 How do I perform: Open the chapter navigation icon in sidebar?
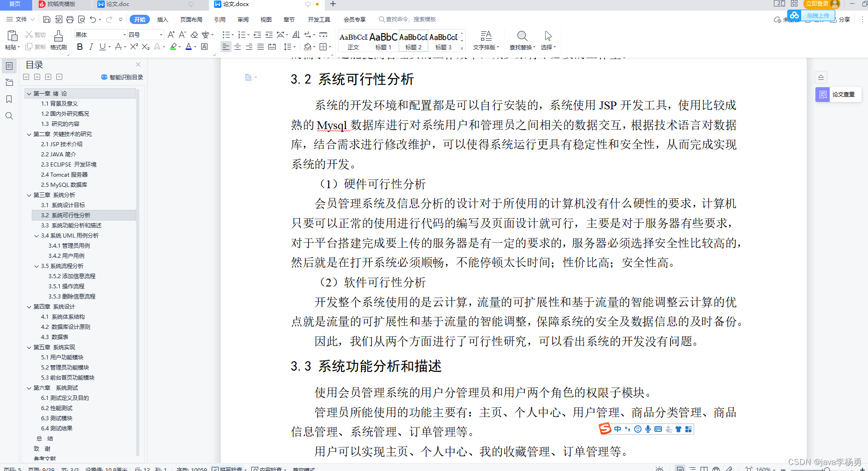coord(9,83)
